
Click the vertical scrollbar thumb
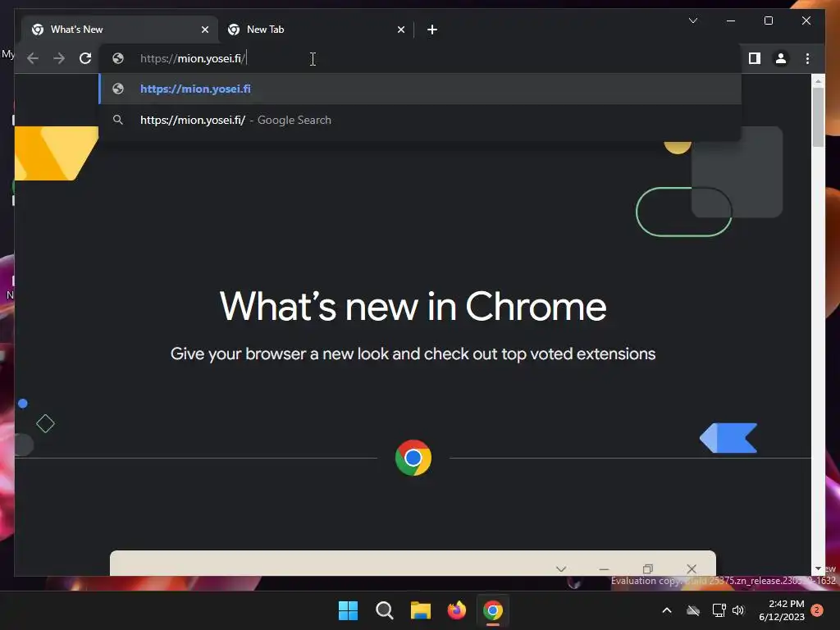pos(818,116)
